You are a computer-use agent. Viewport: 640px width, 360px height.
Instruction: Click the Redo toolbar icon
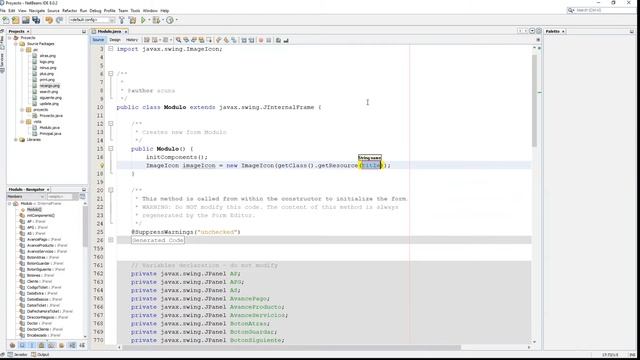point(59,20)
